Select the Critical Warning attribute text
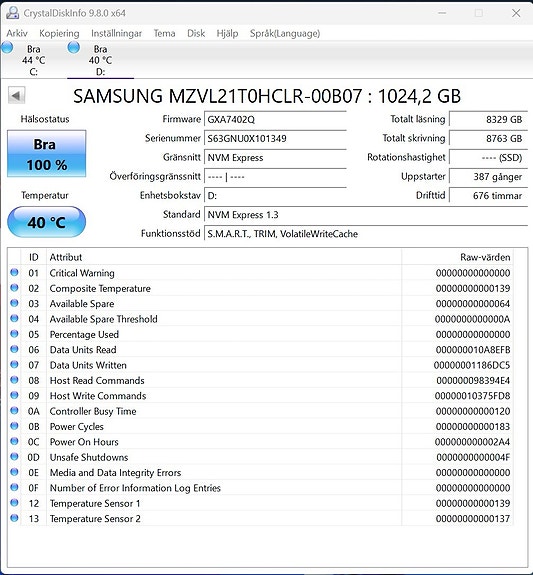 pyautogui.click(x=82, y=273)
